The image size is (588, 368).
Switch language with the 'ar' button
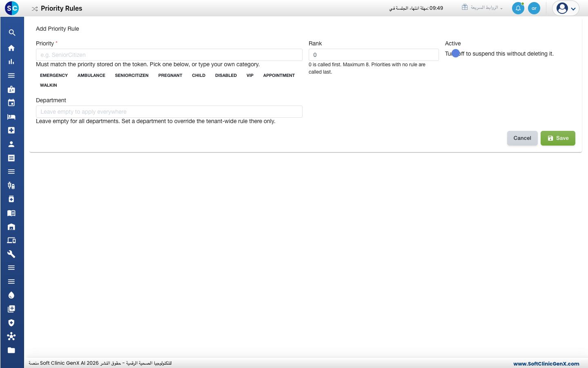tap(534, 8)
